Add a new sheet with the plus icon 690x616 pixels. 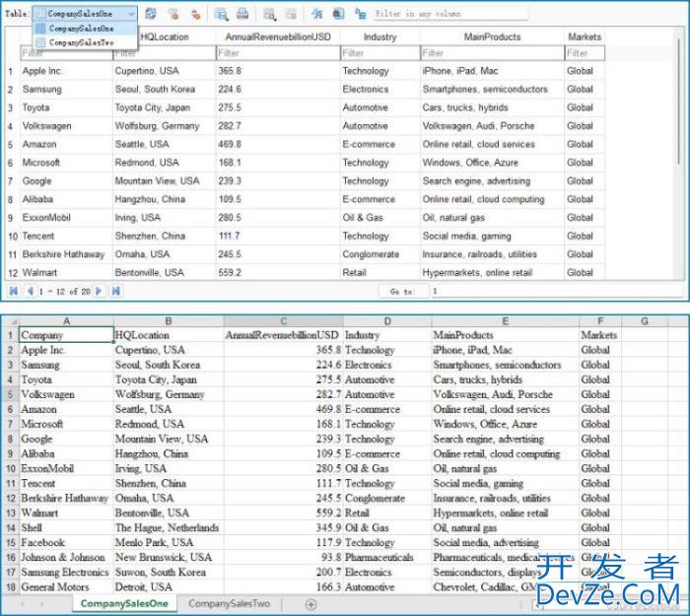click(x=310, y=604)
